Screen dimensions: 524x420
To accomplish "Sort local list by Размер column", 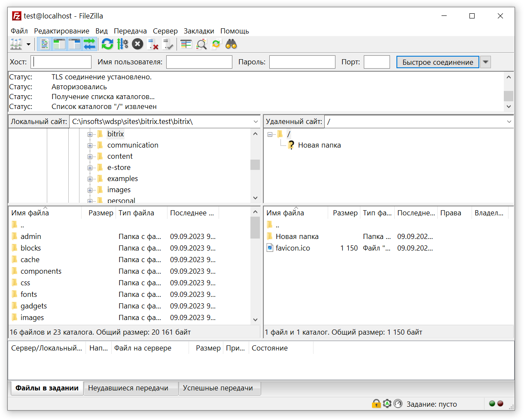I will point(99,213).
